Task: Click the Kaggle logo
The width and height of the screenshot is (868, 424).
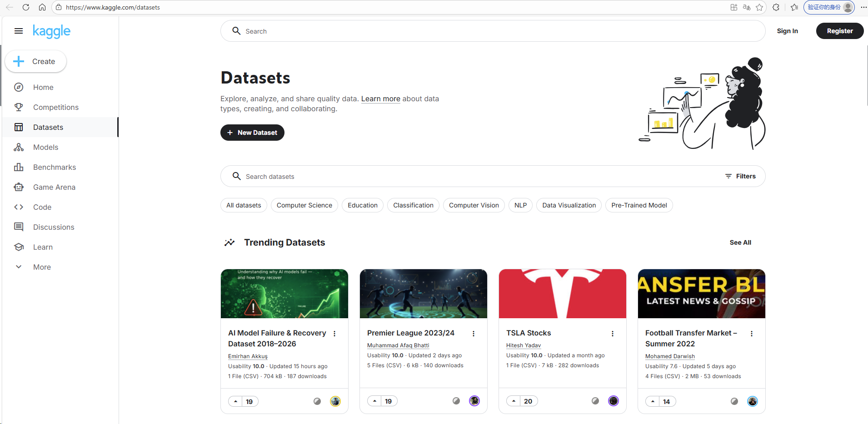Action: (x=51, y=31)
